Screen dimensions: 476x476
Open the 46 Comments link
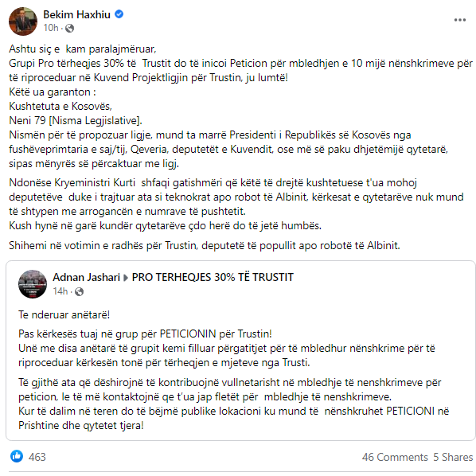point(395,457)
